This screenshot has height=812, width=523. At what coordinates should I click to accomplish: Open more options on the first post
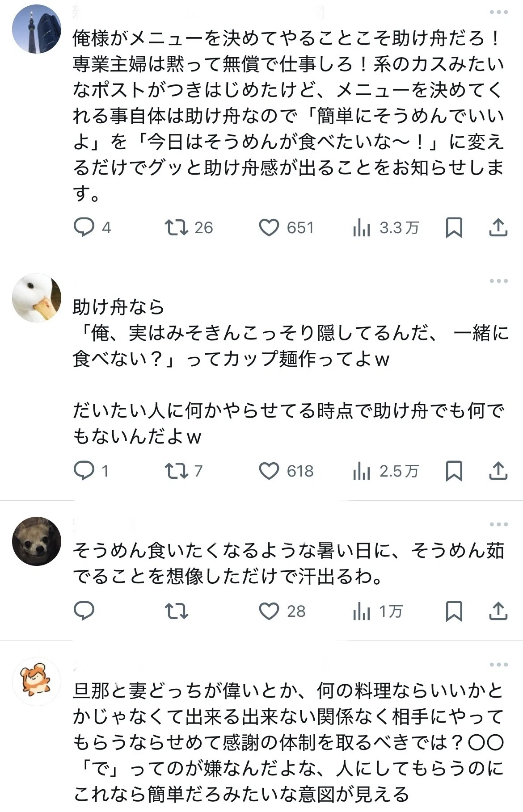pyautogui.click(x=498, y=12)
